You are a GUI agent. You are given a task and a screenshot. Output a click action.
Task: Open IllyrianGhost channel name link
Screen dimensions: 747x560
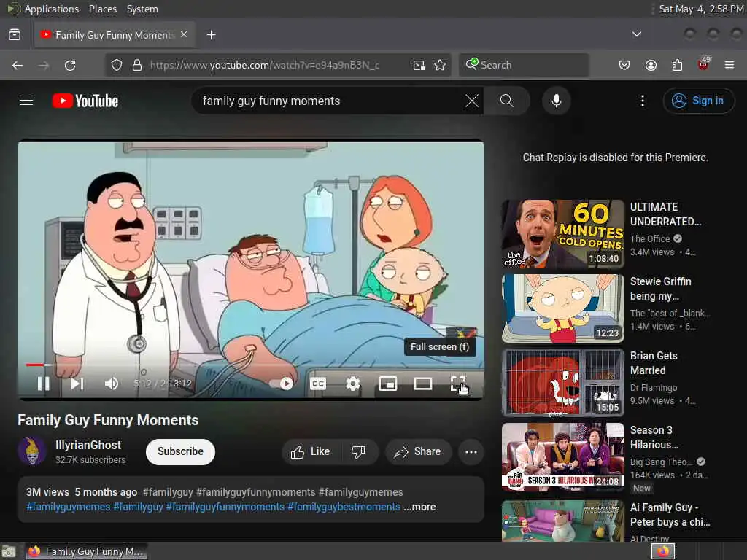(88, 446)
